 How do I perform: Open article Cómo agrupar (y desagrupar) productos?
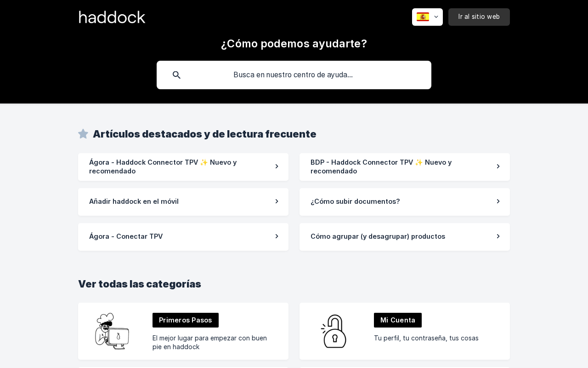(x=405, y=237)
